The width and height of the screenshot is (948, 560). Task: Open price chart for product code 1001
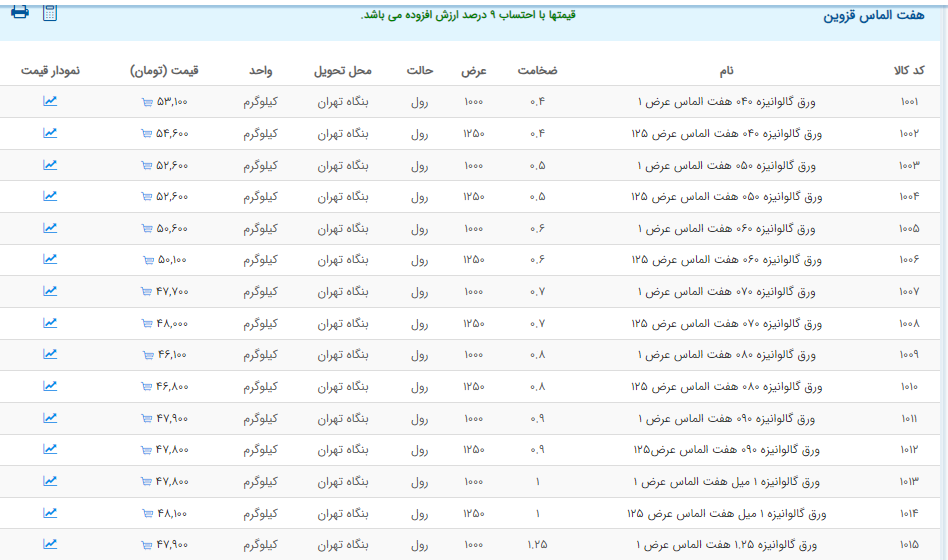[50, 101]
